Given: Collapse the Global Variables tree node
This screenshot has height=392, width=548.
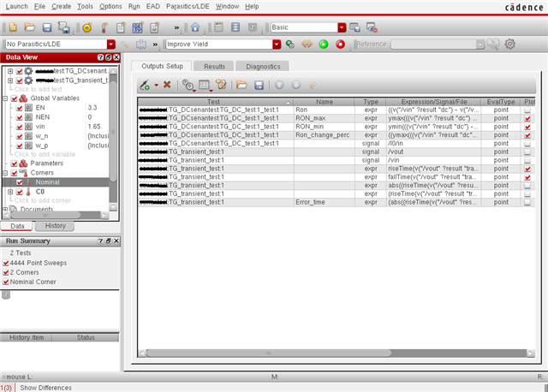Looking at the screenshot, I should pyautogui.click(x=5, y=98).
